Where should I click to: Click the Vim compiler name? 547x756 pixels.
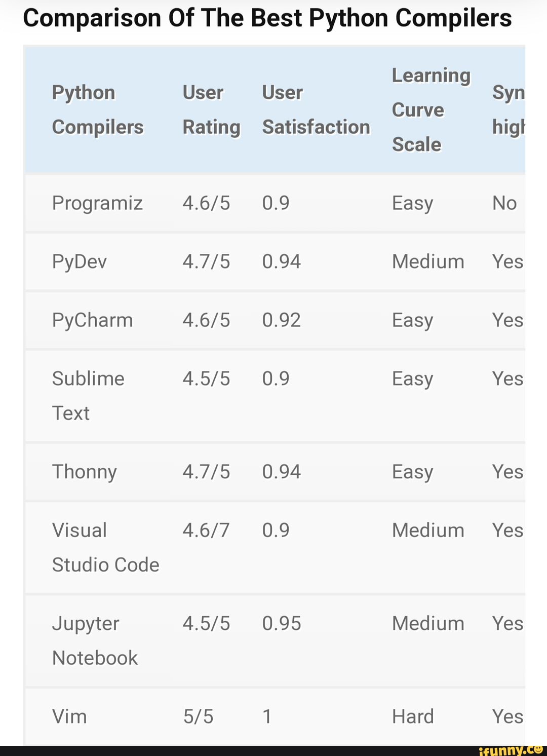[69, 716]
